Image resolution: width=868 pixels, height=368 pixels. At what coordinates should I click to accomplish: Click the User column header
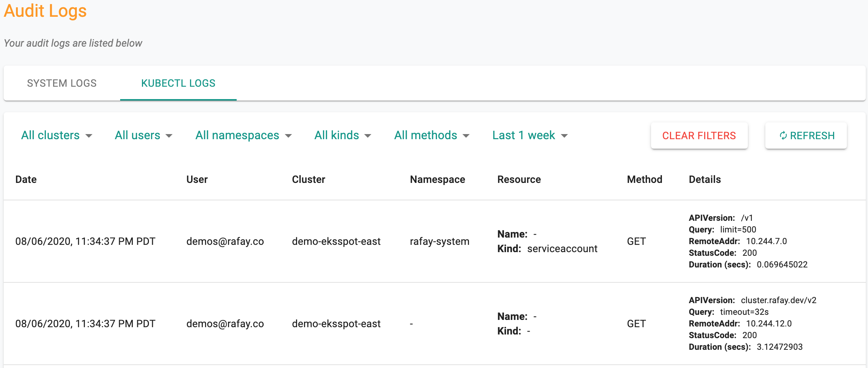tap(197, 179)
